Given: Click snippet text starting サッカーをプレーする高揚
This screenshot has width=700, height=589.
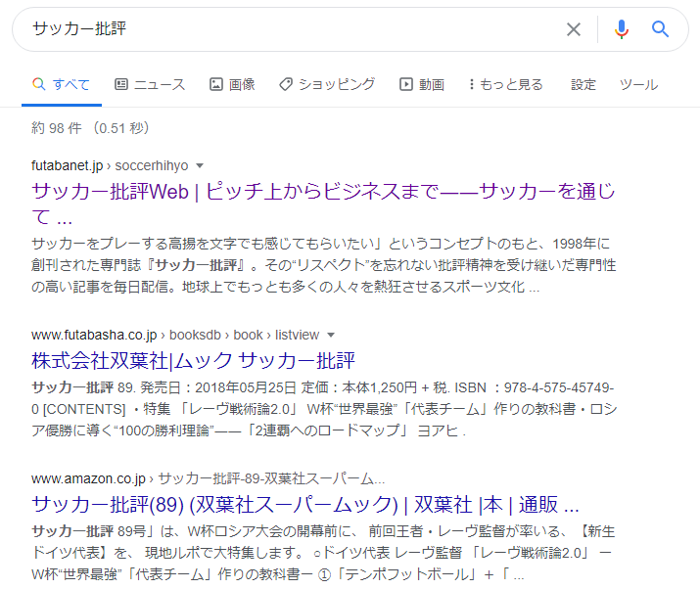Looking at the screenshot, I should click(323, 265).
